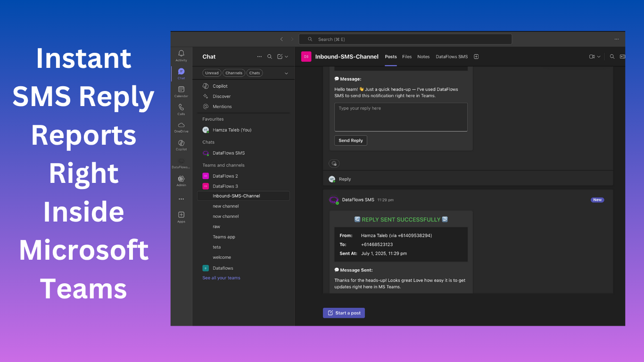The image size is (644, 362).
Task: Open See all your teams link
Action: pos(221,278)
